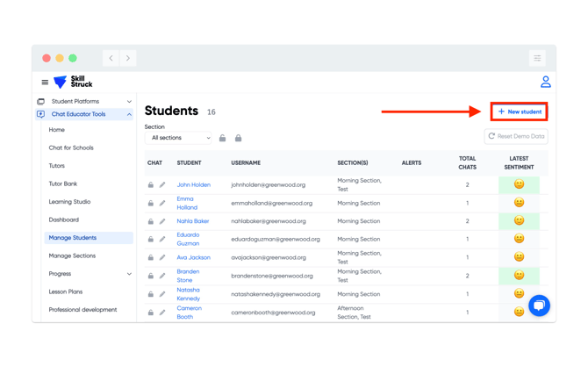The height and width of the screenshot is (367, 588).
Task: Click the user profile icon
Action: point(545,82)
